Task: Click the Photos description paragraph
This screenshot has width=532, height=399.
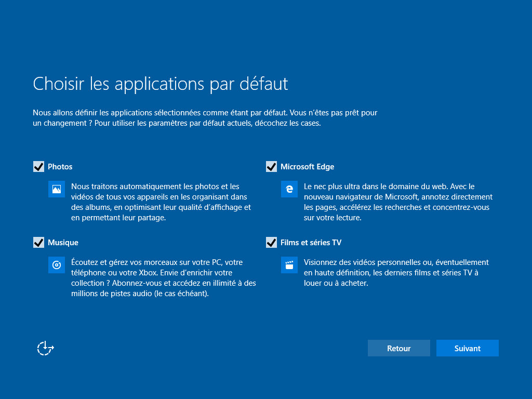Action: coord(161,202)
